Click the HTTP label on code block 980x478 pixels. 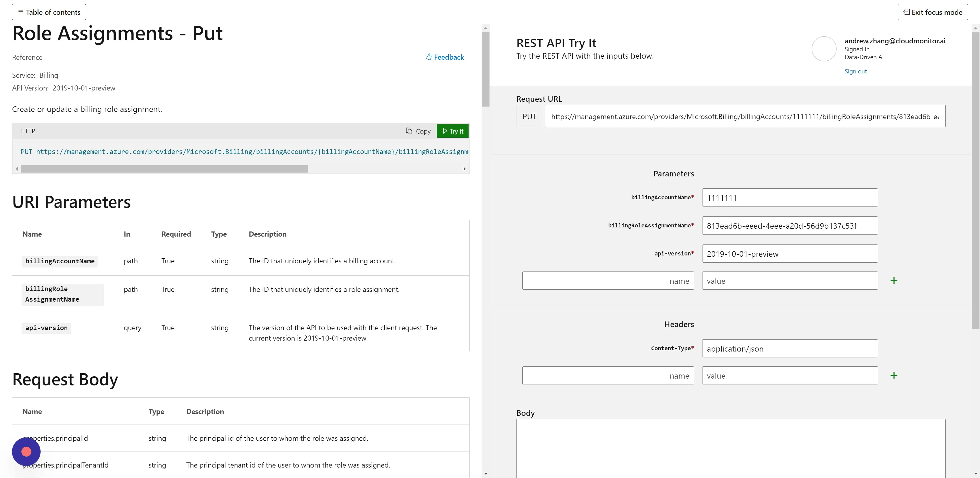[x=28, y=131]
